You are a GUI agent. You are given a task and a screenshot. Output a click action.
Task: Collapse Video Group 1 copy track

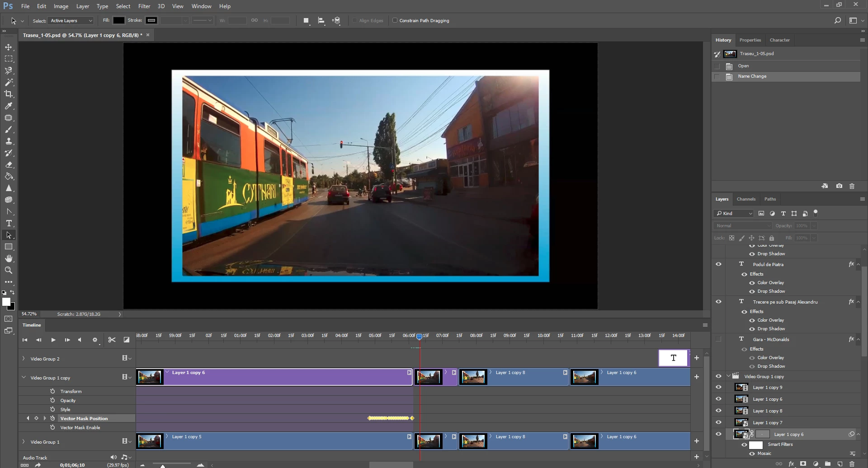(x=24, y=378)
